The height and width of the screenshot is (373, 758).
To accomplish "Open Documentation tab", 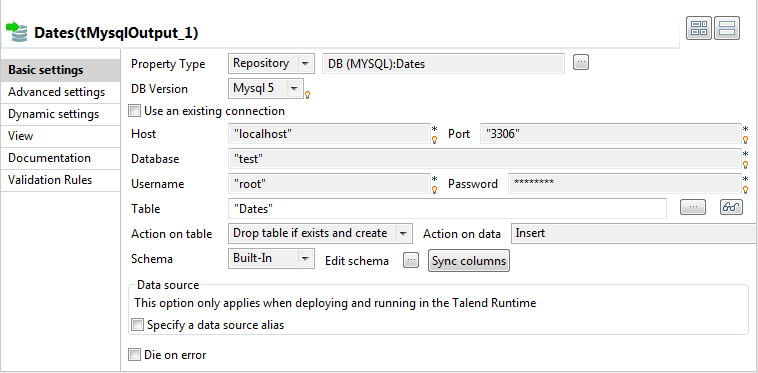I will click(x=60, y=158).
